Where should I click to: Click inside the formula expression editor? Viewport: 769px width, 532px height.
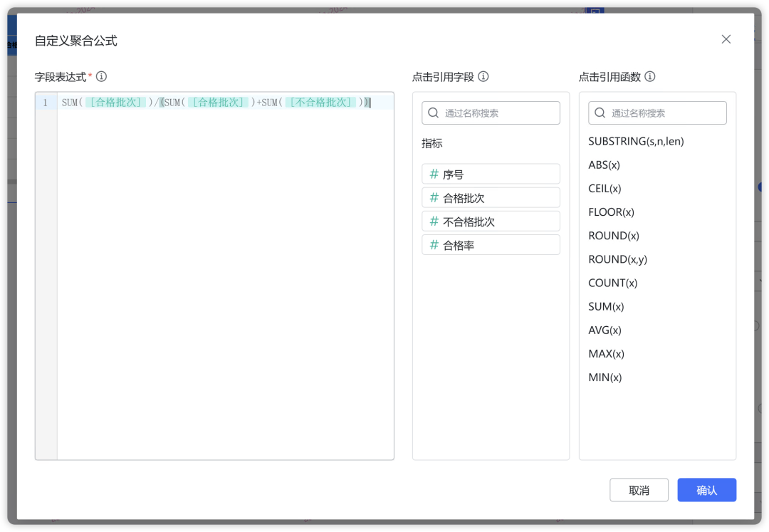(x=225, y=285)
